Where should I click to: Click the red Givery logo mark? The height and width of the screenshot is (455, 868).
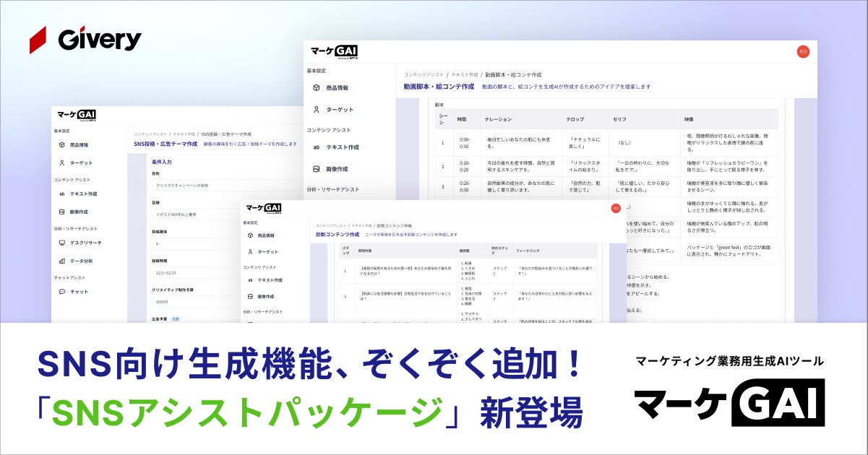[x=38, y=40]
